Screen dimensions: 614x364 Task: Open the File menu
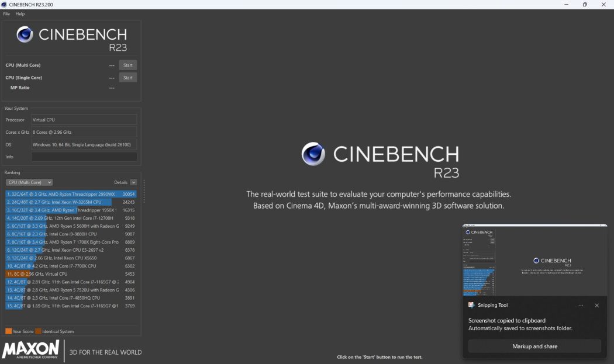[6, 14]
